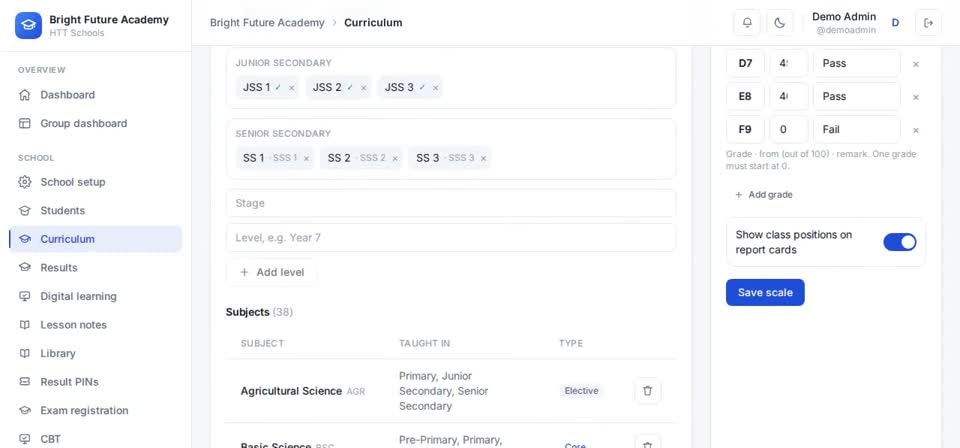Click the Stage input field
Viewport: 960px width, 448px height.
tap(451, 203)
